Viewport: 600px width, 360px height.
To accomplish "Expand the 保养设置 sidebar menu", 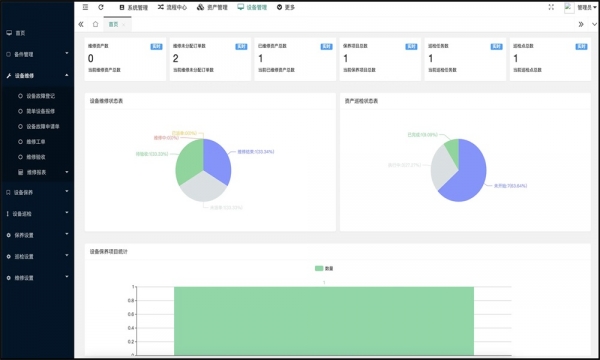I will click(37, 235).
